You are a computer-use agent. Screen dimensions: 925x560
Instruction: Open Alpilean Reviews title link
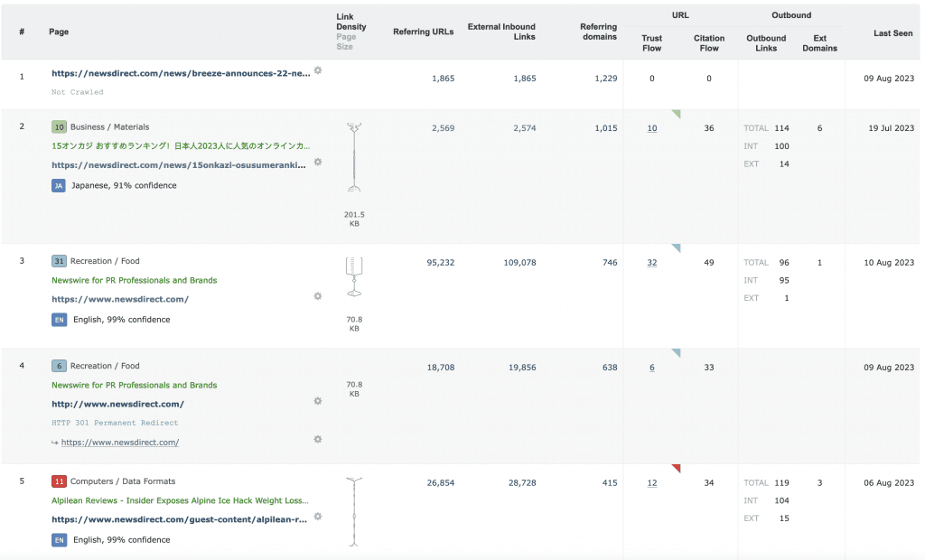pos(180,500)
